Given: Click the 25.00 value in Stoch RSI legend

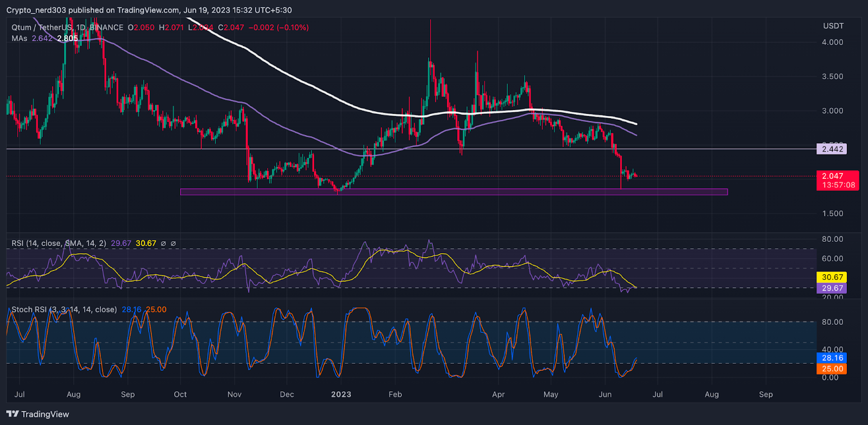Looking at the screenshot, I should click(x=156, y=310).
